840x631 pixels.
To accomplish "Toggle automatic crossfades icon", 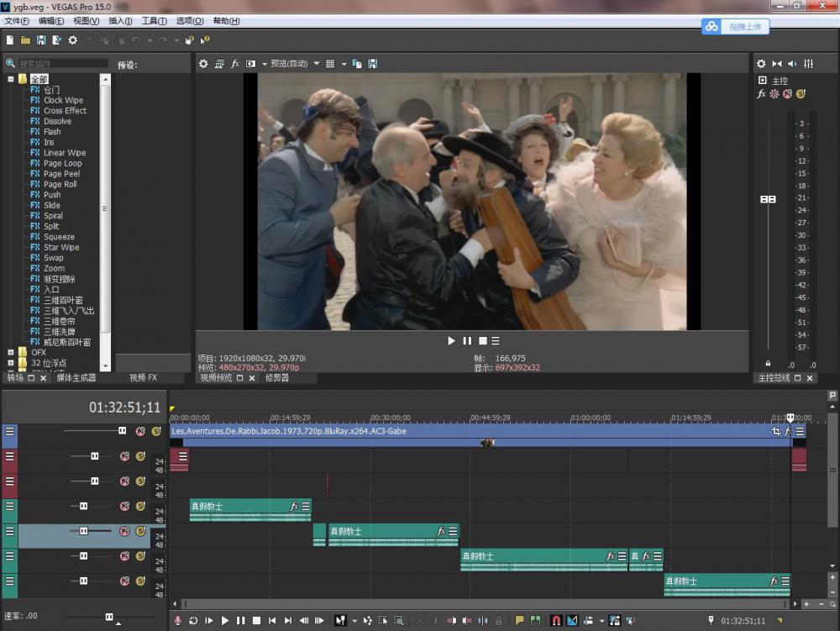I will pos(572,620).
